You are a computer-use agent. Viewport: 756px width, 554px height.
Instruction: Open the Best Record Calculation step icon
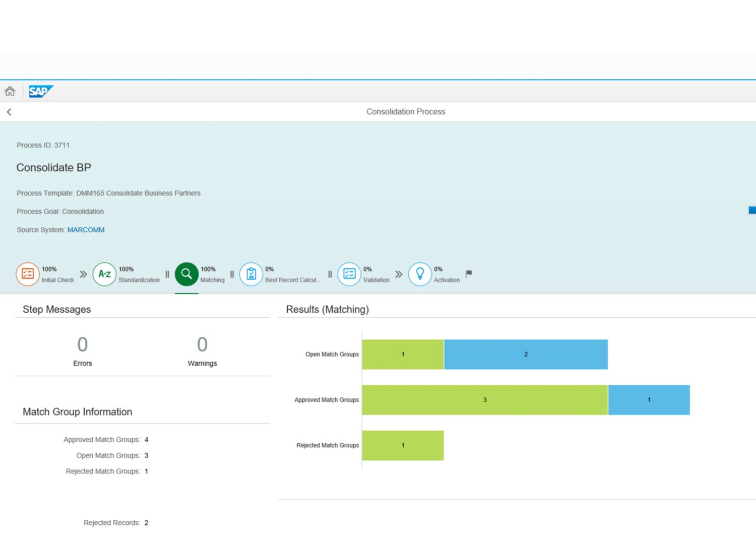(x=251, y=274)
